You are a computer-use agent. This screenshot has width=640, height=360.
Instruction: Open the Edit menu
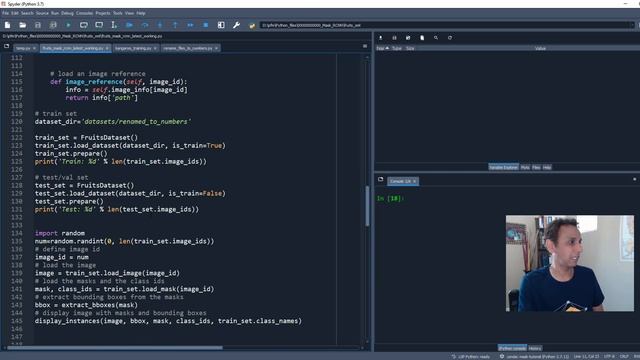click(x=15, y=13)
